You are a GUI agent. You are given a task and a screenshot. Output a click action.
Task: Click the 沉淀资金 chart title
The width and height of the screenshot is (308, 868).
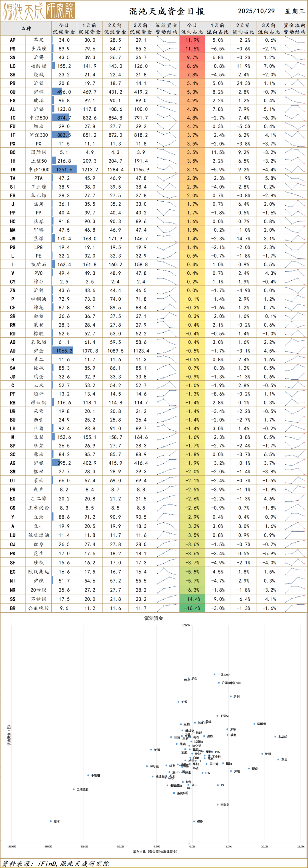(154, 618)
